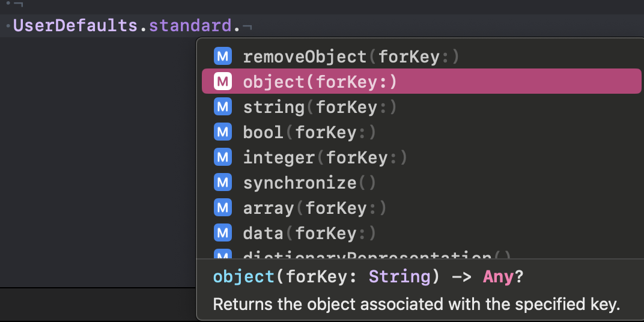The width and height of the screenshot is (644, 322).
Task: Select bool(forKey:) completion entry
Action: 421,132
